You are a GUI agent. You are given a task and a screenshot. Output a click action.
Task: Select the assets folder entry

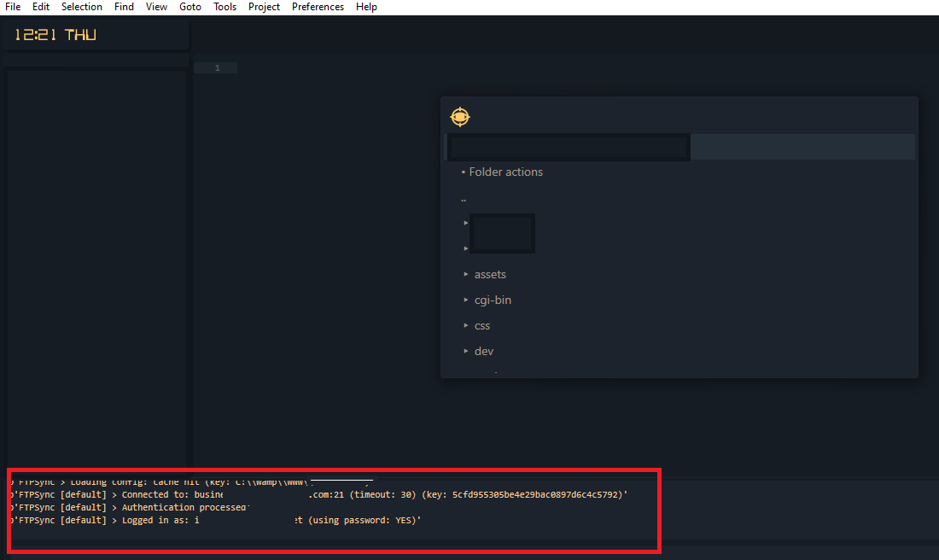click(490, 274)
